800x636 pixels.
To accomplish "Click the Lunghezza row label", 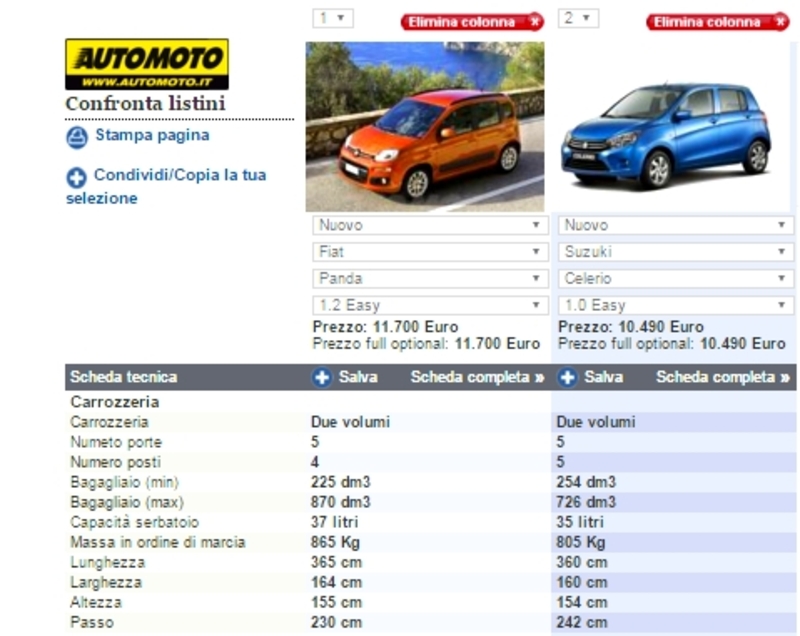I will coord(108,563).
